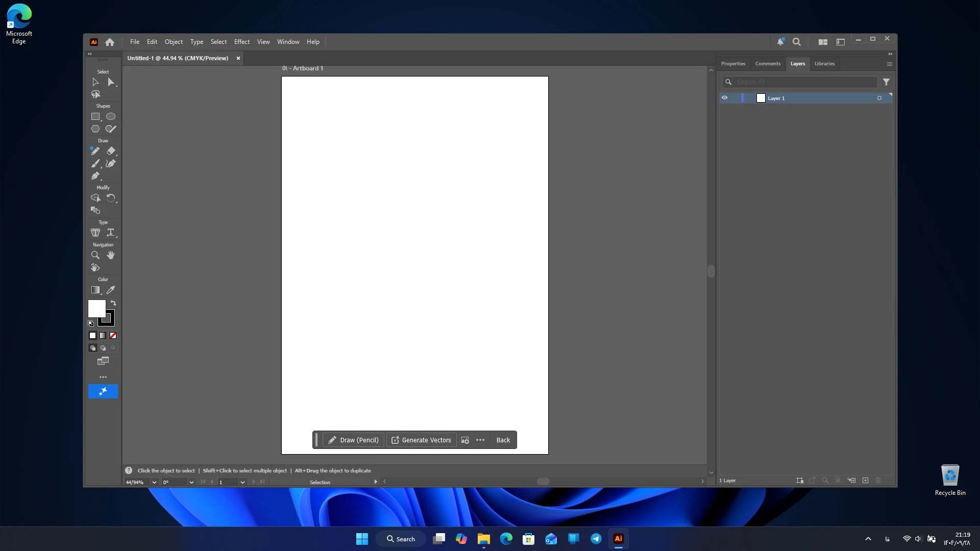Swap fill and stroke colors
Viewport: 980px width, 551px height.
(113, 303)
